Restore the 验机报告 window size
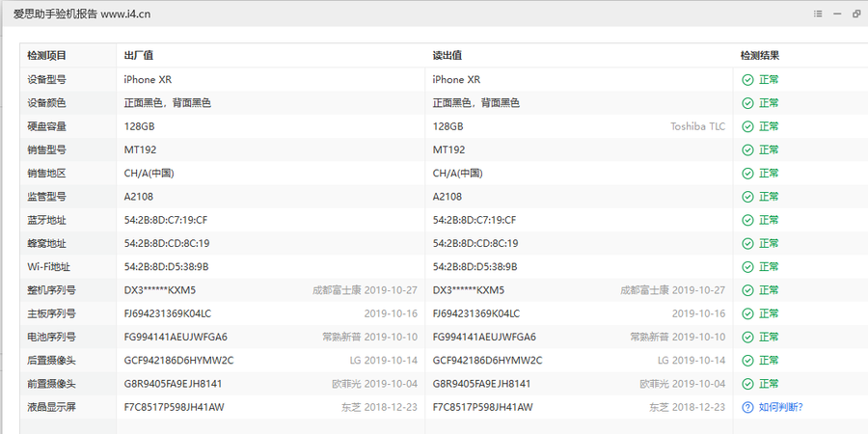868x434 pixels. click(x=857, y=14)
